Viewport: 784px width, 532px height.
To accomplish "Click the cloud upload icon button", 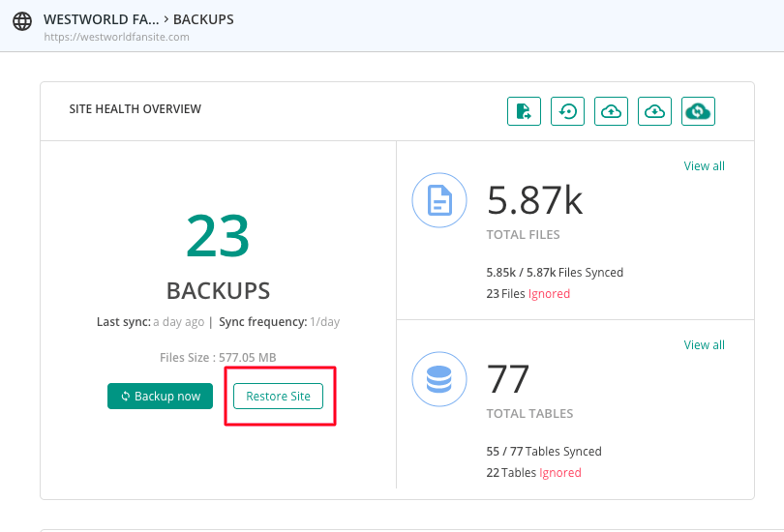I will (x=611, y=111).
